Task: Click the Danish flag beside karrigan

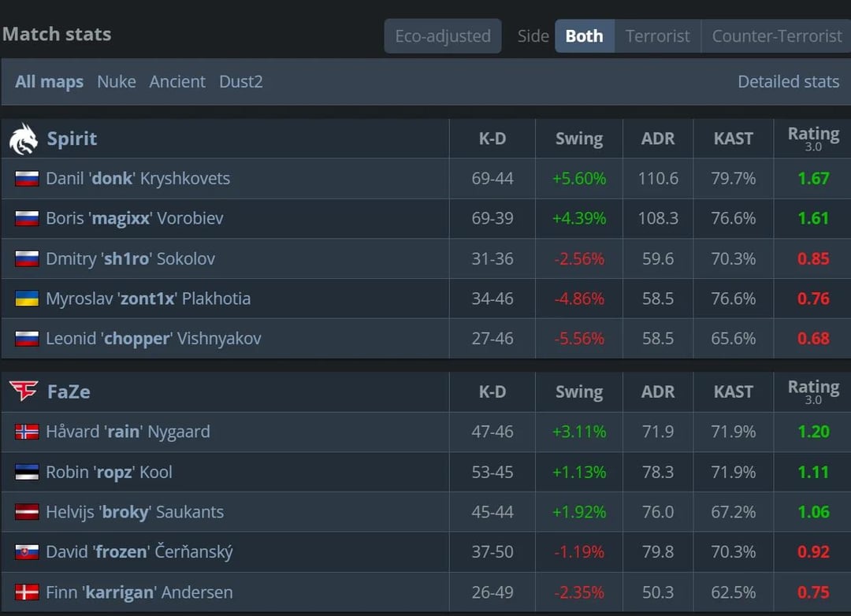Action: click(x=27, y=592)
